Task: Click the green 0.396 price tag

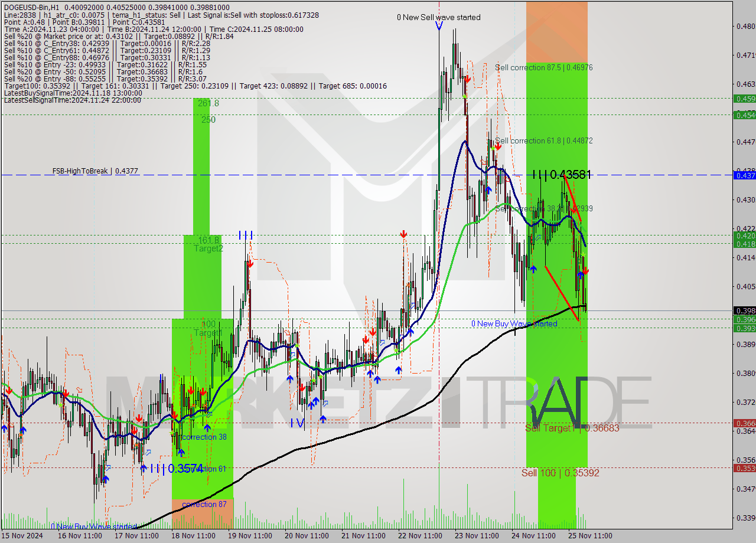Action: tap(744, 319)
